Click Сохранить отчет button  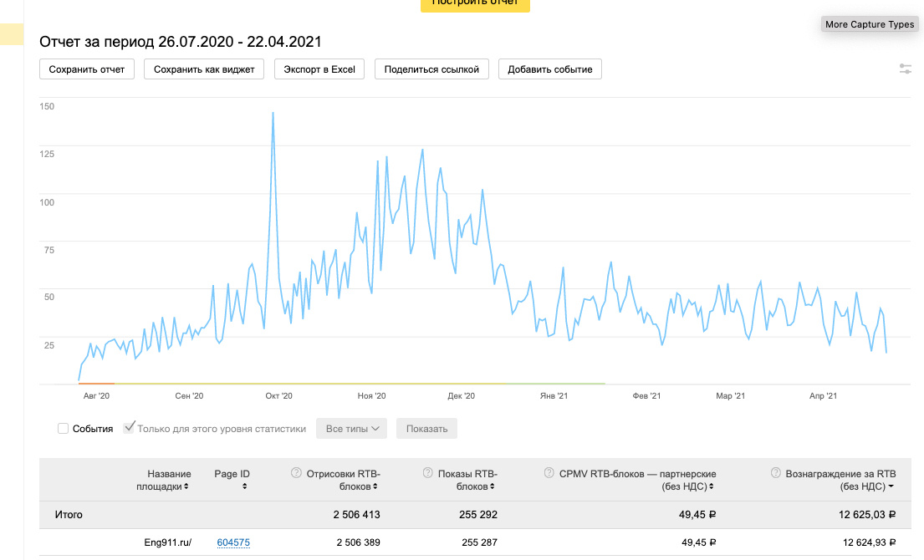click(87, 69)
